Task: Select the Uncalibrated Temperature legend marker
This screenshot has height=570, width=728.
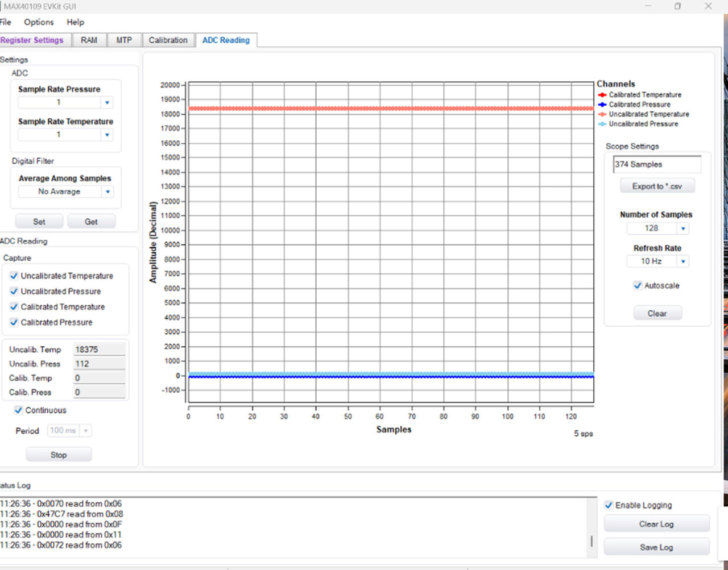Action: 602,114
